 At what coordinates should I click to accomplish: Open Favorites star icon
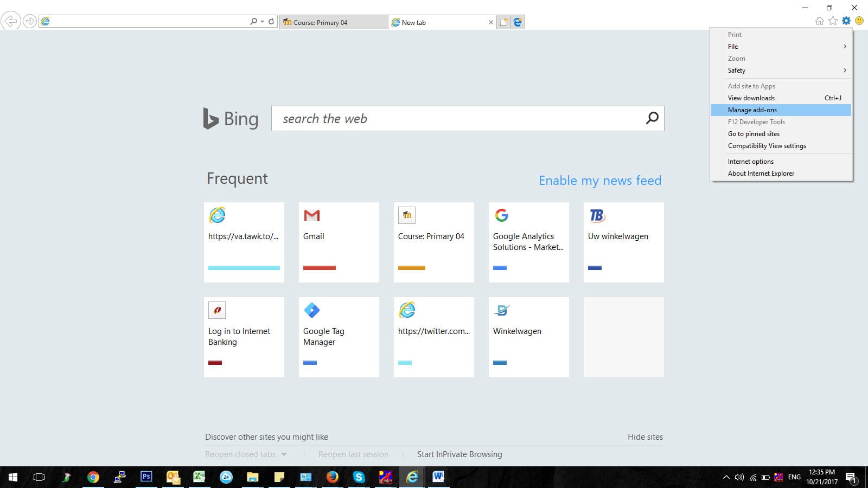click(833, 21)
